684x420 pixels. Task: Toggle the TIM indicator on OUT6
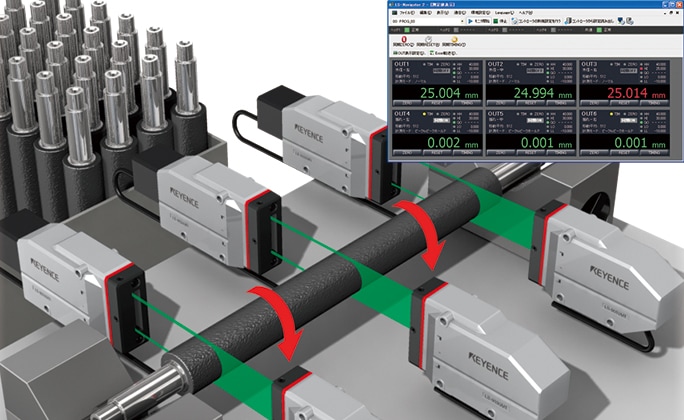pyautogui.click(x=615, y=114)
